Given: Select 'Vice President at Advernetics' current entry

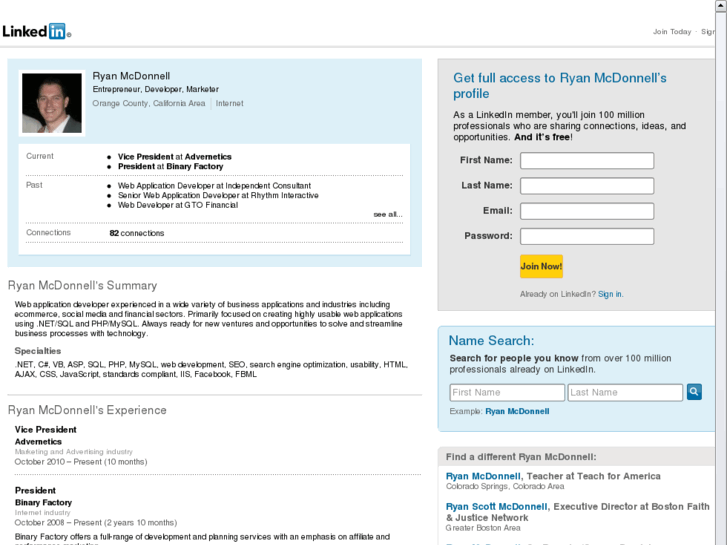Looking at the screenshot, I should (174, 157).
